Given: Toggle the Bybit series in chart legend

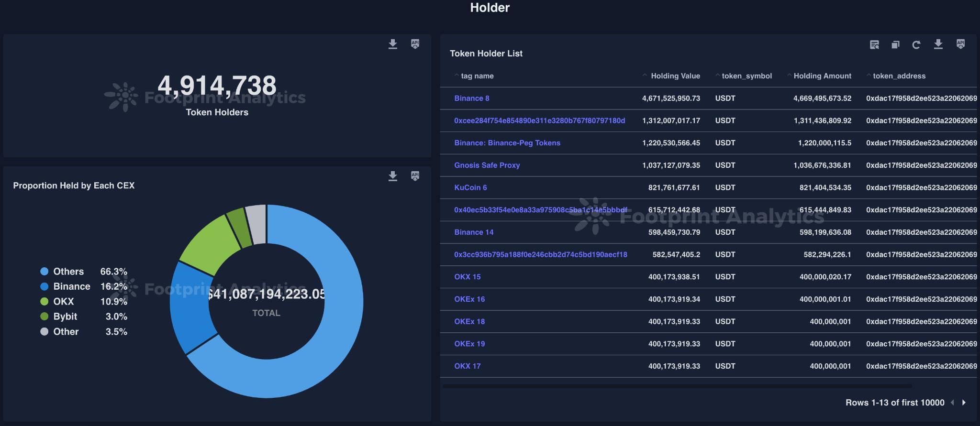Looking at the screenshot, I should click(x=65, y=317).
